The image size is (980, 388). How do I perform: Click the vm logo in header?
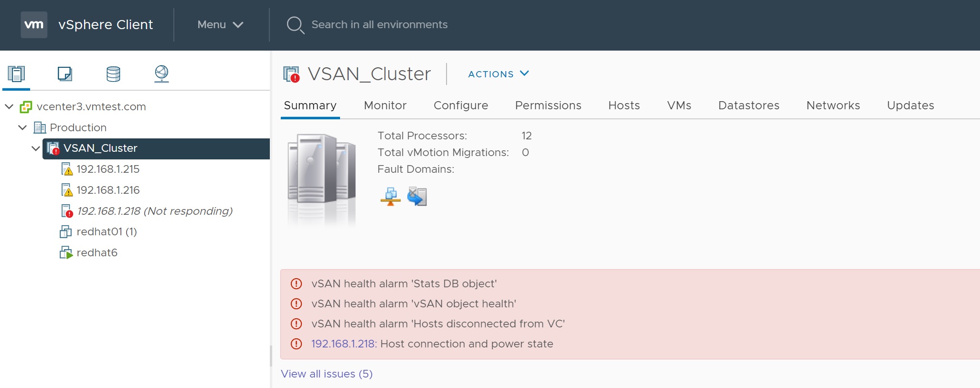pos(34,25)
